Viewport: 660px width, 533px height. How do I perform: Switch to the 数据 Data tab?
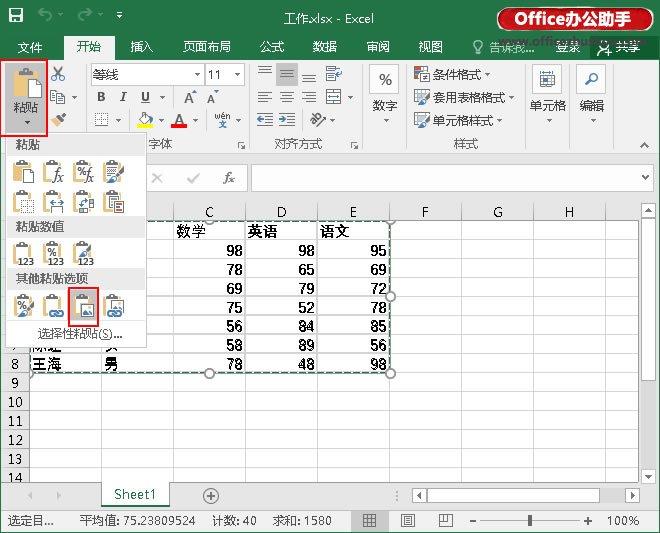pos(325,47)
